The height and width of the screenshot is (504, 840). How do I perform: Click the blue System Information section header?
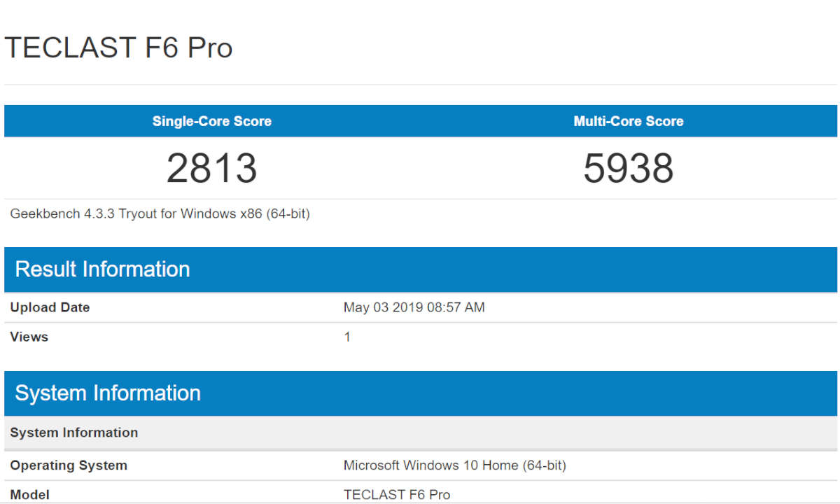coord(421,393)
